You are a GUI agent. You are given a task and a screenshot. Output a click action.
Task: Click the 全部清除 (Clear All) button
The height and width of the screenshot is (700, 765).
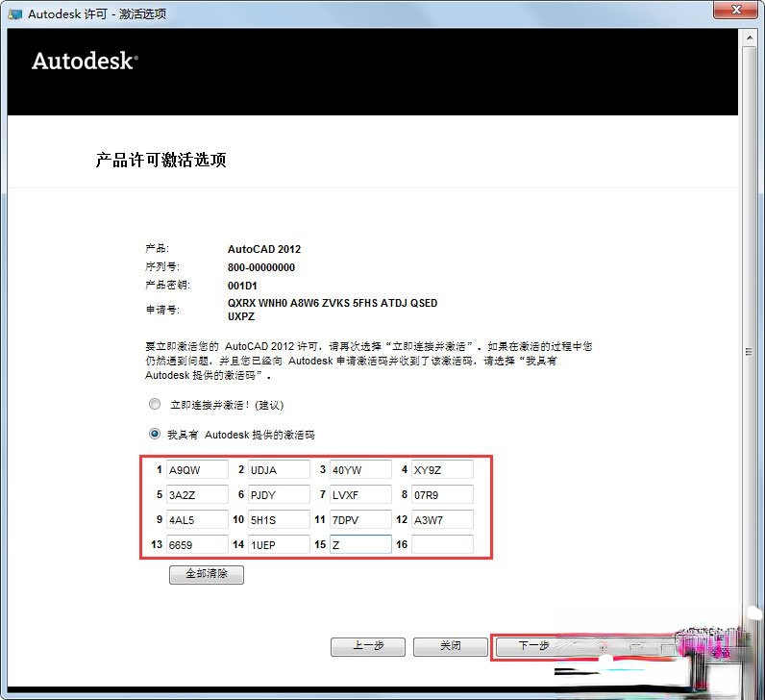[207, 574]
